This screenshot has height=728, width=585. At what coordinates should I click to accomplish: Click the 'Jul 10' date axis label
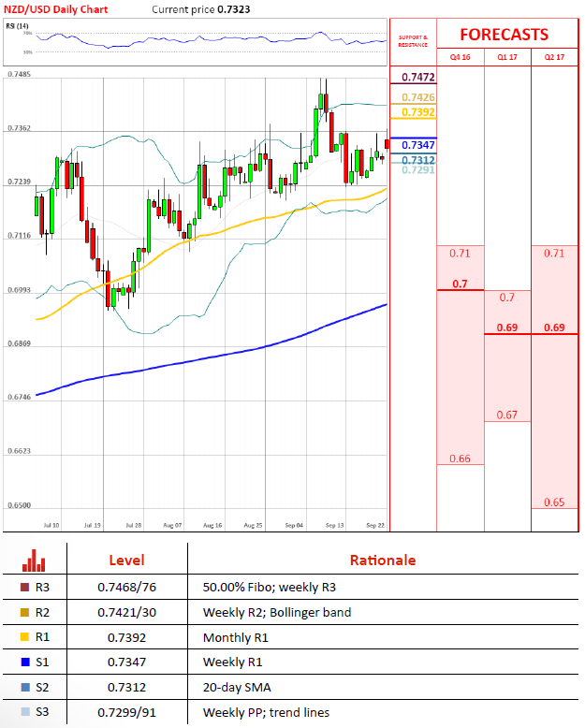pos(51,525)
